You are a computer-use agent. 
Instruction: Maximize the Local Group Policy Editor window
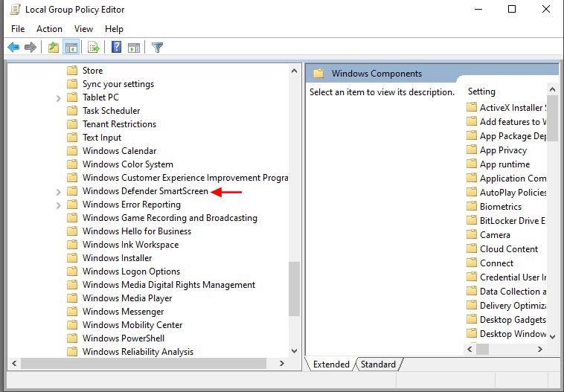tap(512, 9)
